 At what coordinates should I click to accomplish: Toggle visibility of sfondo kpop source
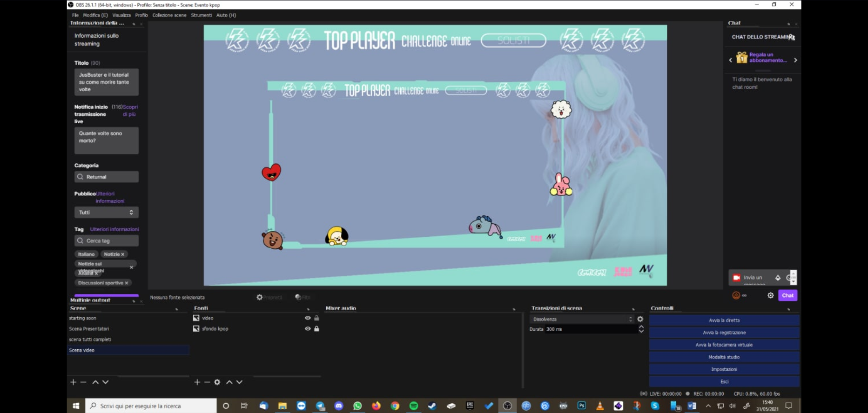pos(308,328)
